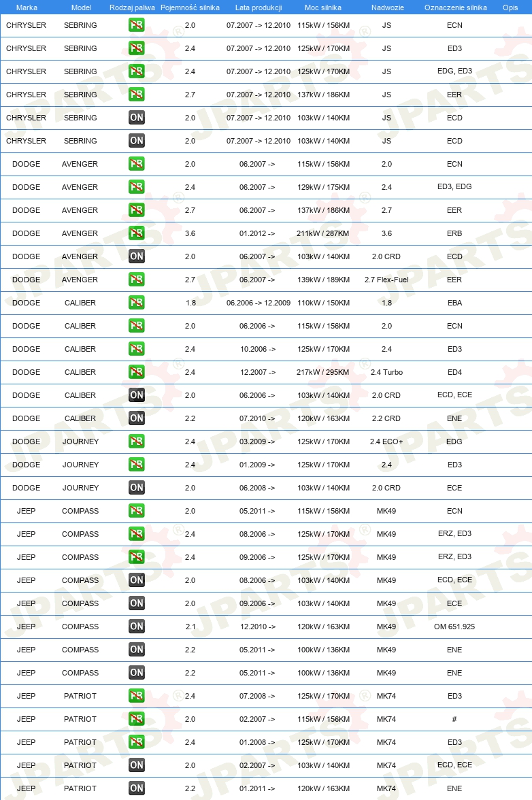Select the '217kW / 295KM' power cell
532x800 pixels.
[323, 372]
